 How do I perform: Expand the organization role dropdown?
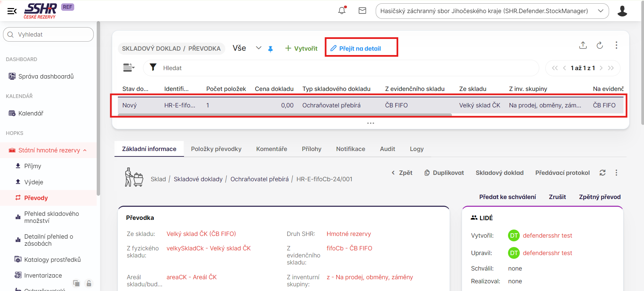click(x=601, y=11)
